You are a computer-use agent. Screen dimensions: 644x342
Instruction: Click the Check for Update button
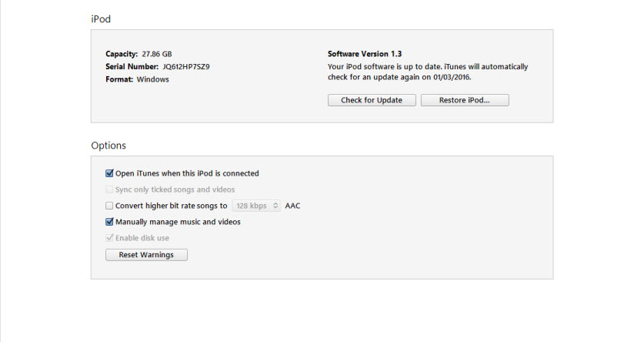point(372,100)
